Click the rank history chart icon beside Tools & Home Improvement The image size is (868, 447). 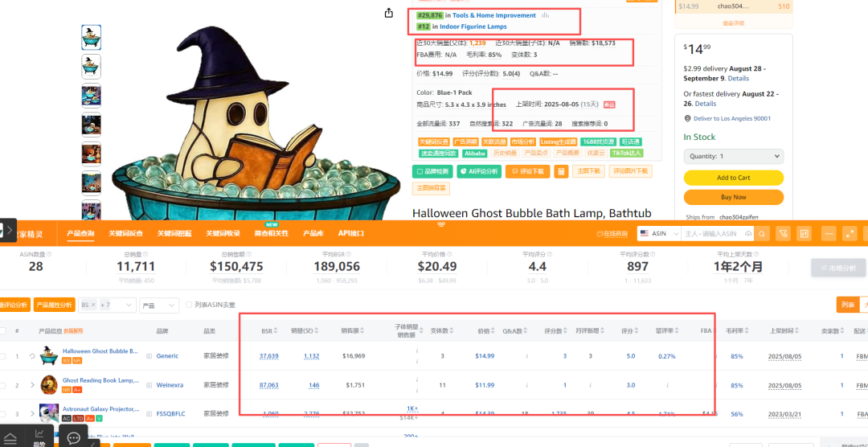[545, 15]
